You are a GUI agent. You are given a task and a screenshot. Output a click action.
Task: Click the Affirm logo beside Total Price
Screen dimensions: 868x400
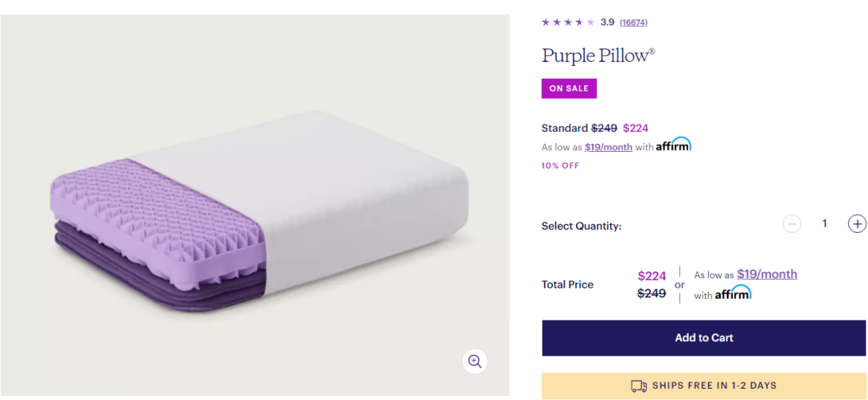[x=733, y=293]
